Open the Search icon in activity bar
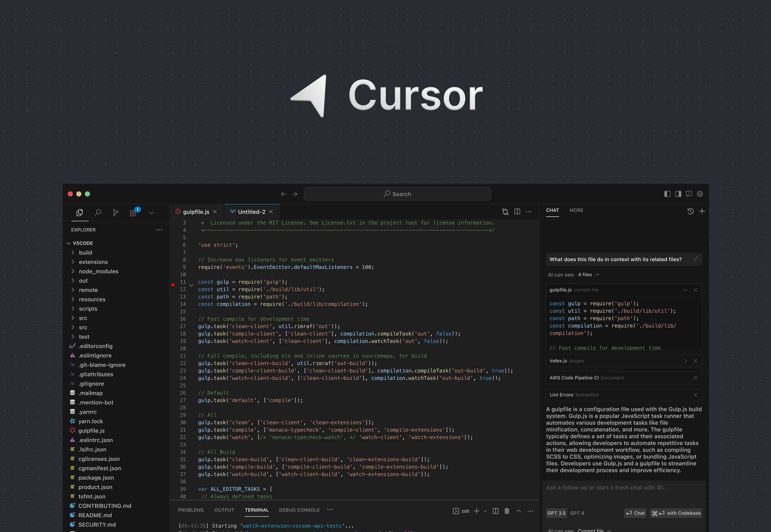 coord(98,212)
